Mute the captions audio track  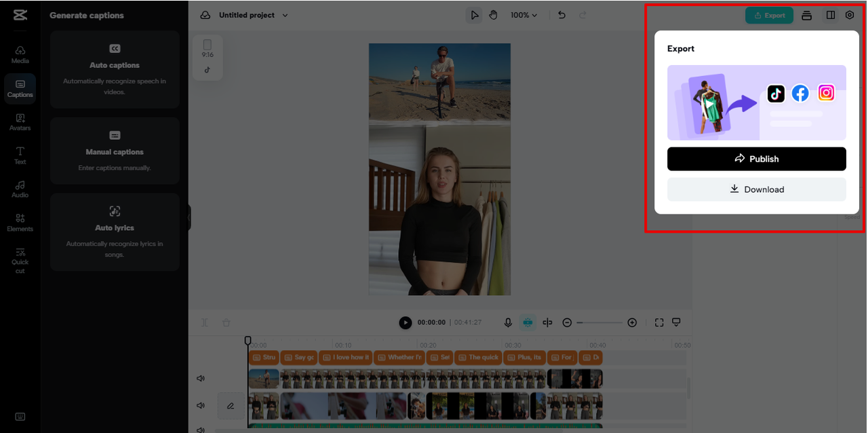click(201, 378)
